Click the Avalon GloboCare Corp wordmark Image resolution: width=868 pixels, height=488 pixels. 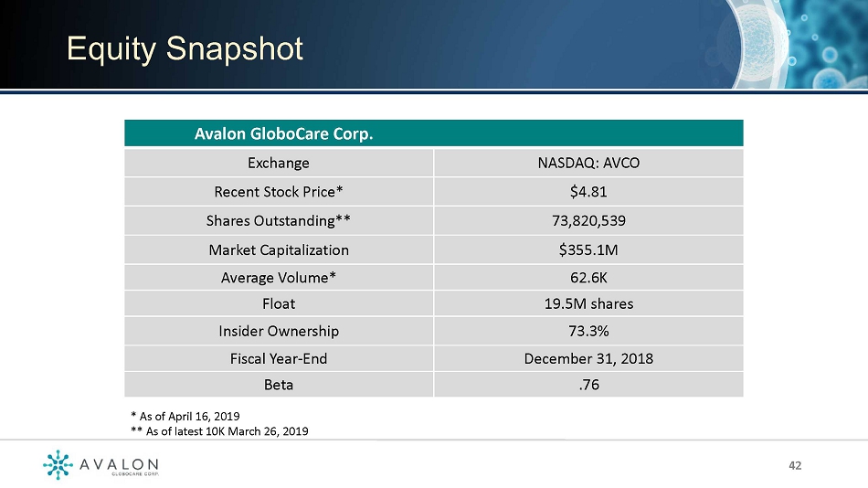(120, 467)
